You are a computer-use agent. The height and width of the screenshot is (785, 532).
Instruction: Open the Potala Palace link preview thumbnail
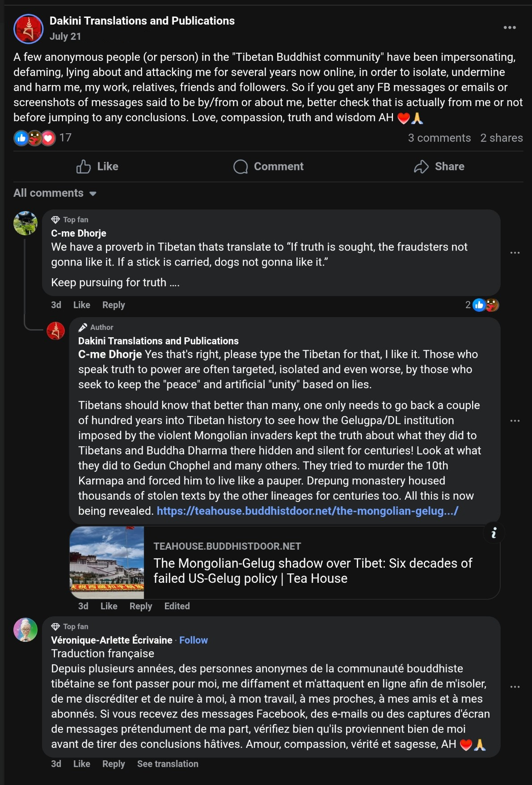click(107, 562)
